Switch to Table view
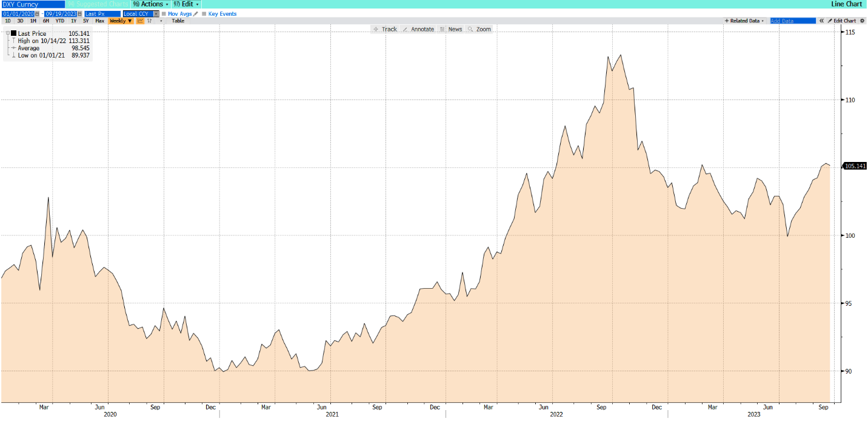This screenshot has height=421, width=868. tap(178, 21)
